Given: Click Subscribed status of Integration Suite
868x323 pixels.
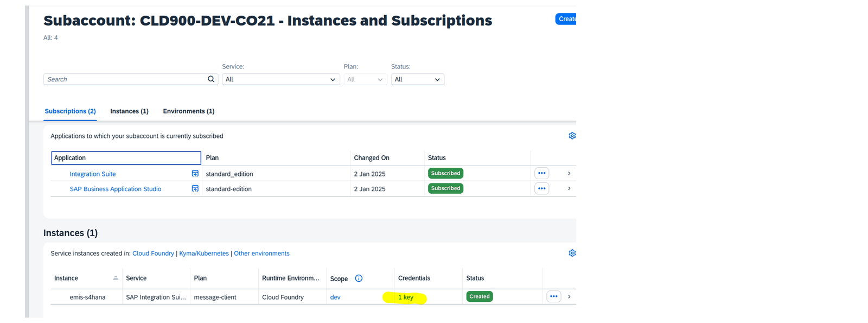Looking at the screenshot, I should [x=445, y=173].
